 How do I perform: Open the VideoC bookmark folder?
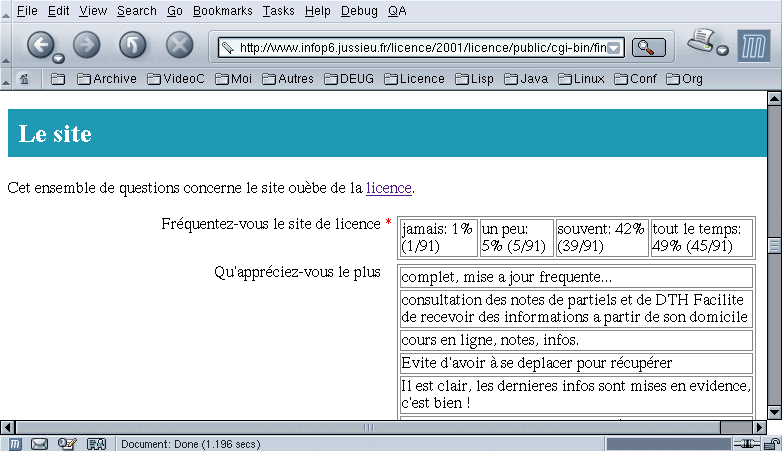176,79
